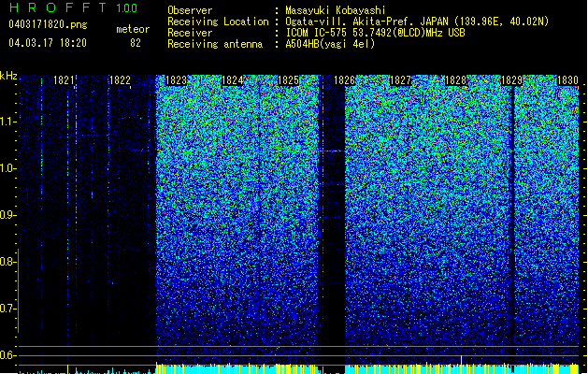Screen dimensions: 588x374
Task: Select the filename 0403171820.png
Action: [x=48, y=25]
